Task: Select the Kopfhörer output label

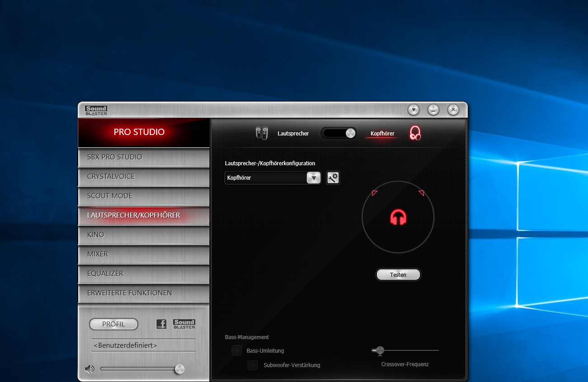Action: 382,134
